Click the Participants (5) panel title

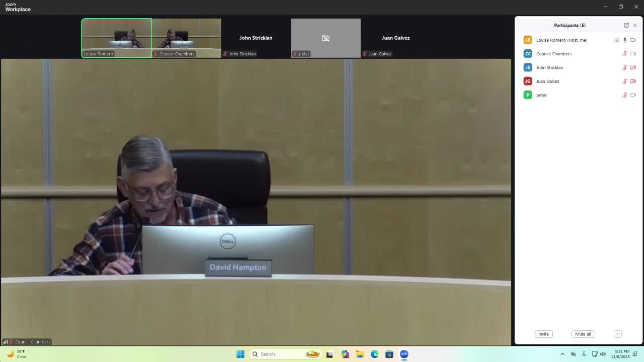pyautogui.click(x=570, y=25)
